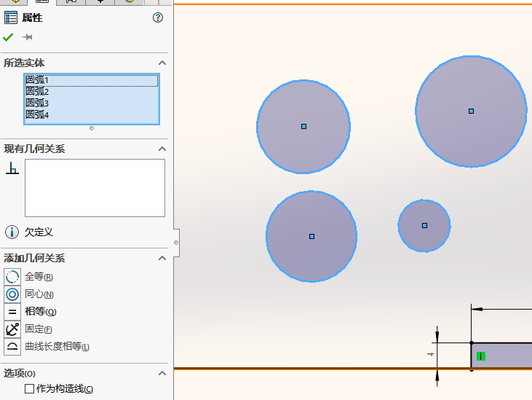
Task: Apply 同心 concentric relation icon
Action: point(12,294)
